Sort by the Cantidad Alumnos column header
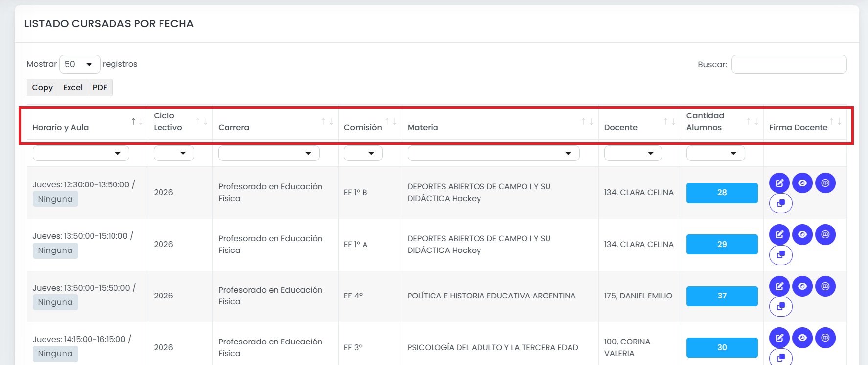Image resolution: width=868 pixels, height=365 pixels. point(722,122)
